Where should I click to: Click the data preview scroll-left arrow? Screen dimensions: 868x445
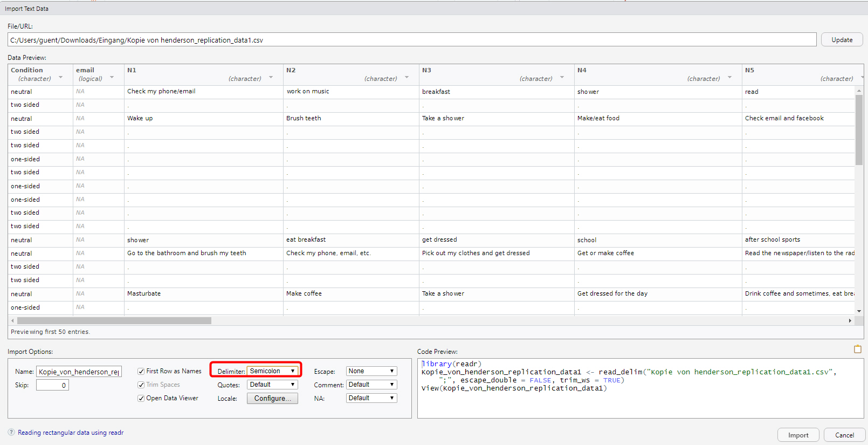pyautogui.click(x=12, y=320)
